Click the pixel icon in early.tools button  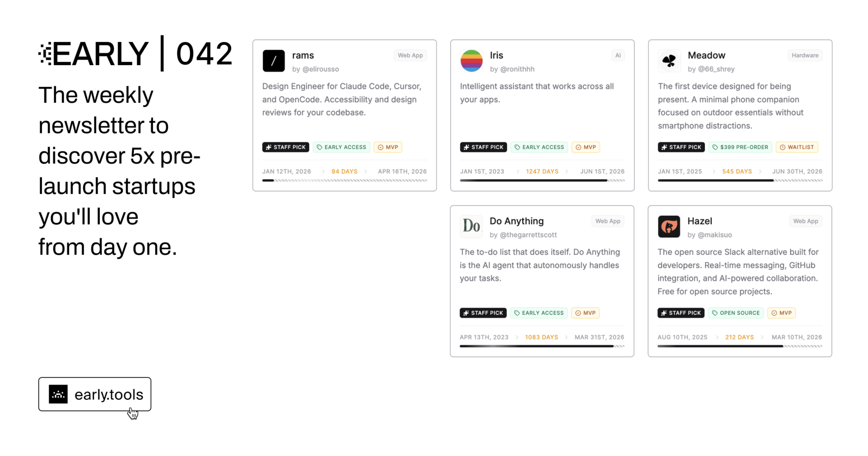click(58, 394)
